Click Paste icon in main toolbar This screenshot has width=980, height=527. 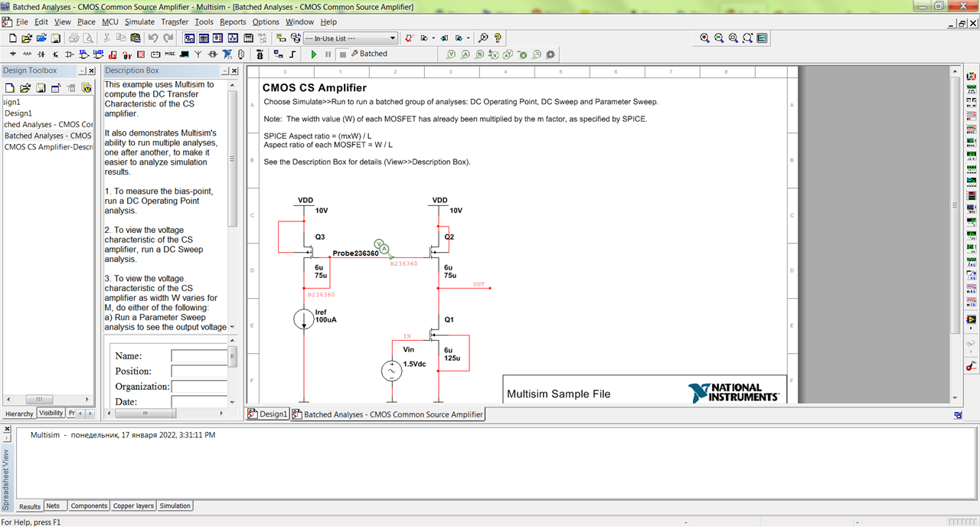(x=136, y=38)
